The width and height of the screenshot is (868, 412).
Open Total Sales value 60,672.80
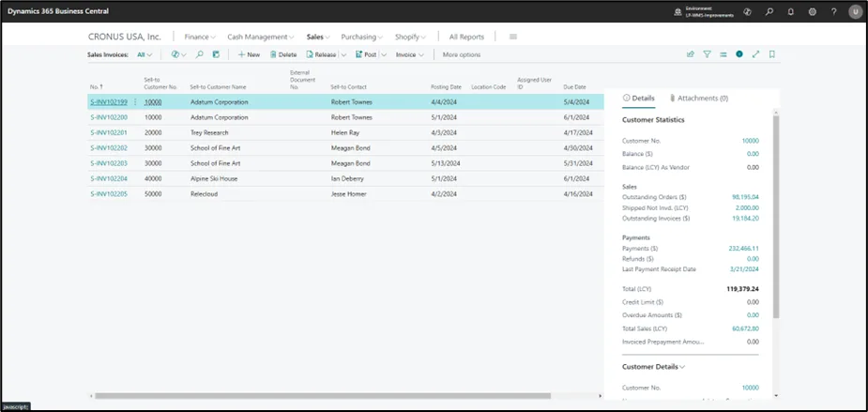tap(745, 328)
